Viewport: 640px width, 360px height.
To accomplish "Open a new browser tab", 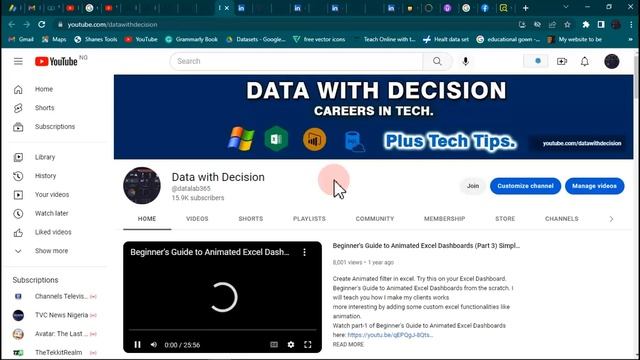I will (x=525, y=8).
